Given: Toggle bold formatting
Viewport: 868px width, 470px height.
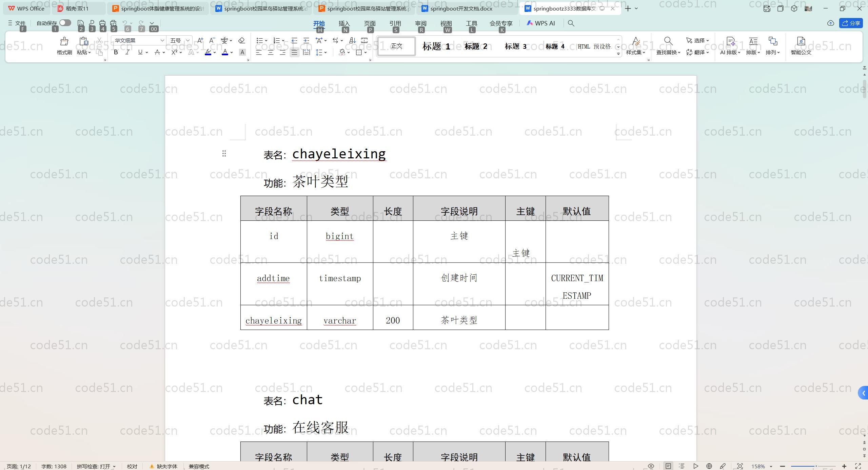Looking at the screenshot, I should pos(116,52).
